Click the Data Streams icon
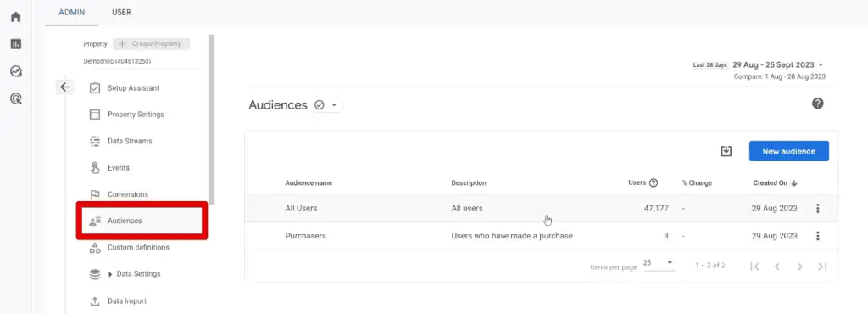 click(95, 141)
